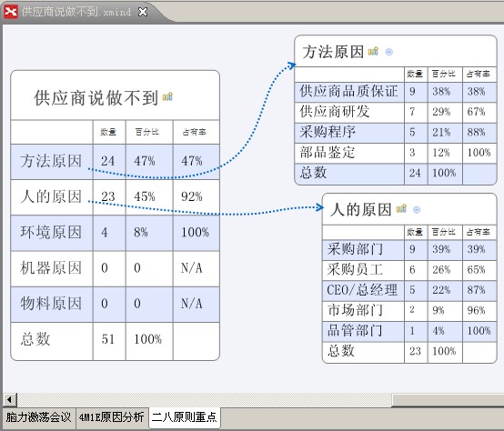Switch to the 脑力激荡会议 sheet tab

pyautogui.click(x=39, y=417)
